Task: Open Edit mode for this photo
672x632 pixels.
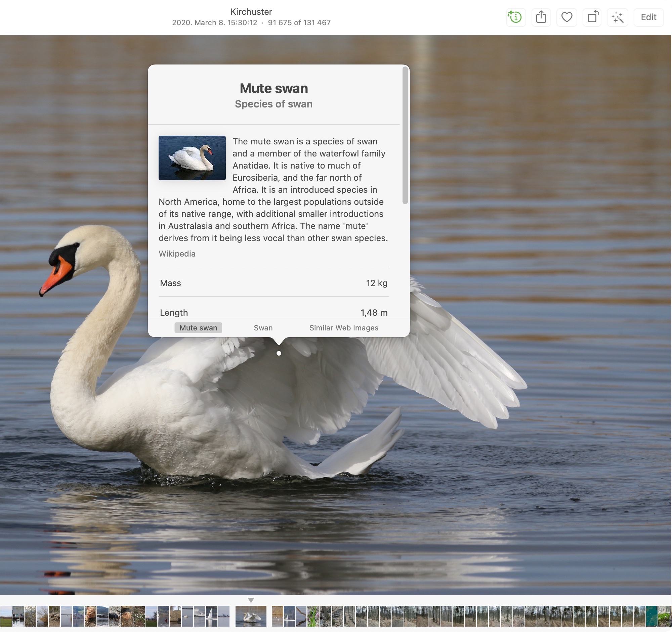Action: tap(649, 17)
